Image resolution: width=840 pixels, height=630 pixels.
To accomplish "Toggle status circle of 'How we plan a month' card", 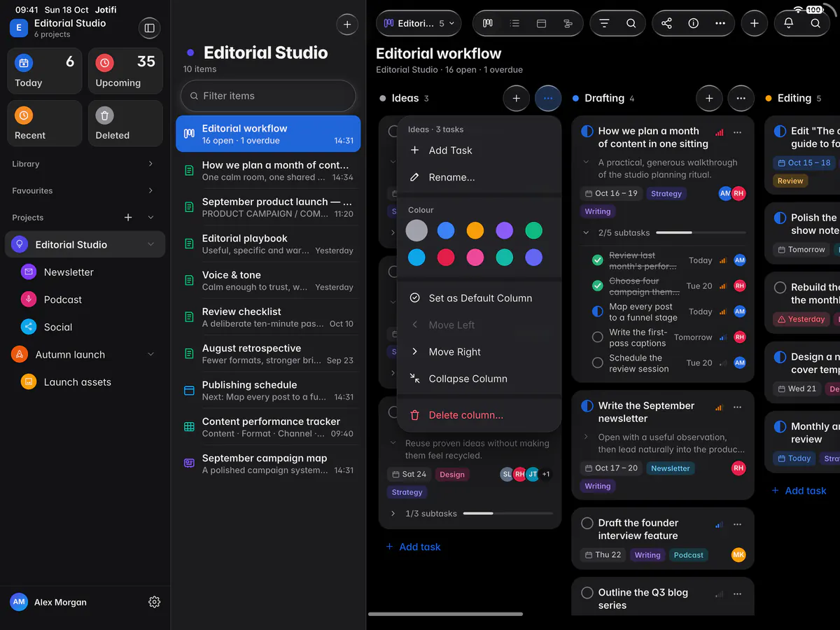I will click(x=587, y=131).
